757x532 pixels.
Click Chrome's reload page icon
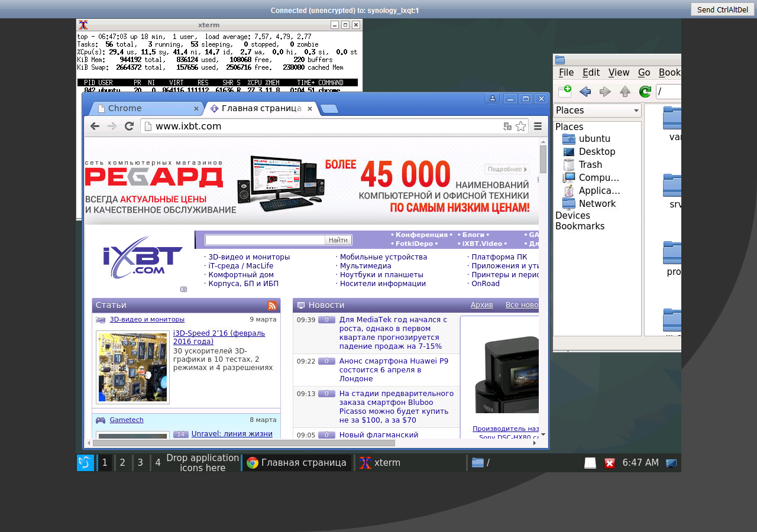click(x=129, y=126)
